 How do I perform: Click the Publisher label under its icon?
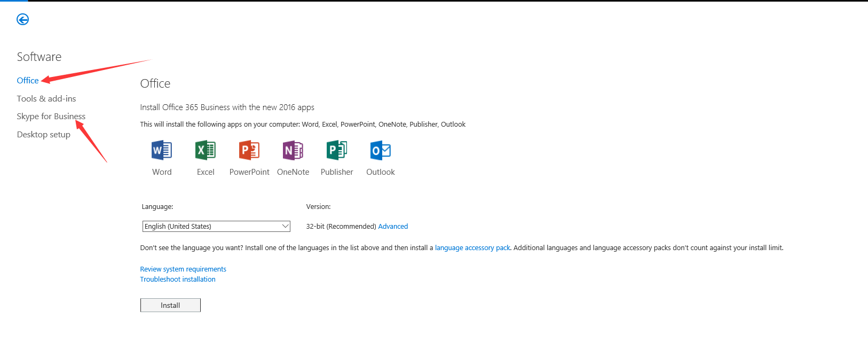point(337,172)
